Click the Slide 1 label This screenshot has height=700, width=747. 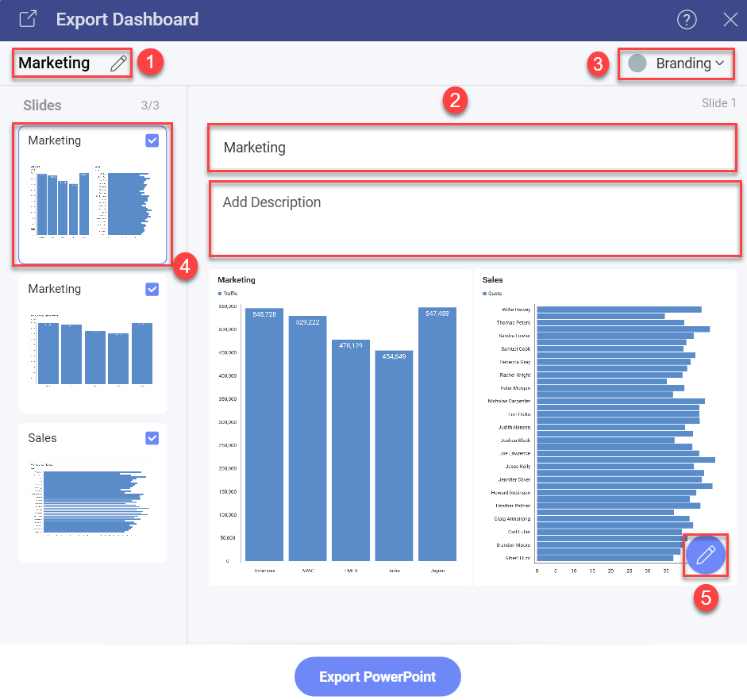coord(719,103)
